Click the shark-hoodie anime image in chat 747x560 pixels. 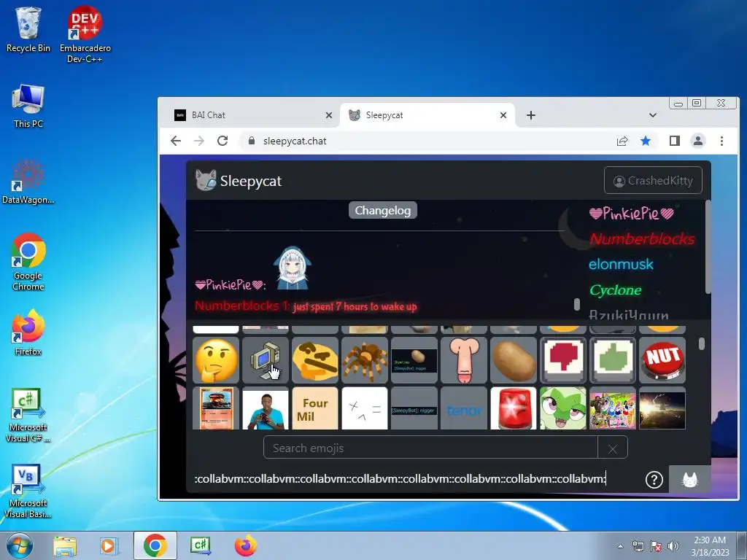(x=292, y=268)
